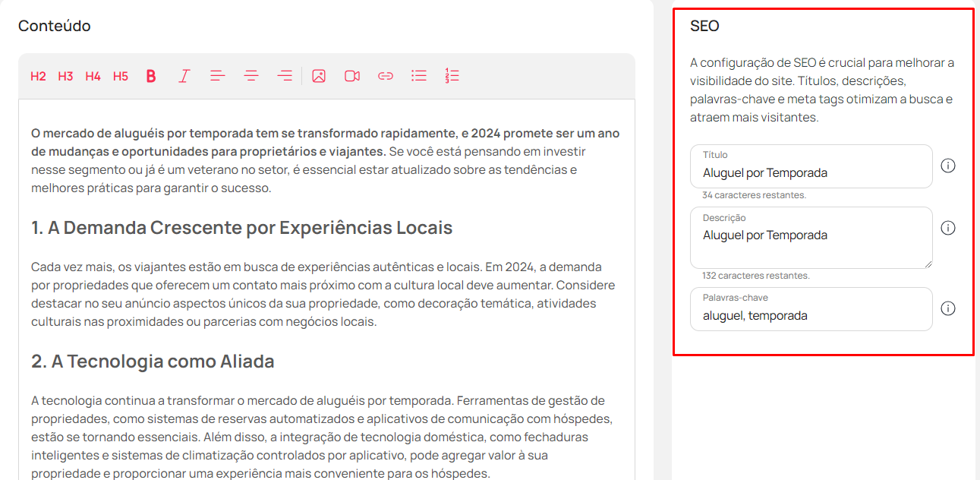Click paragraph starting 'A tecnologia continua a transformar'
The image size is (980, 480).
pyautogui.click(x=322, y=437)
